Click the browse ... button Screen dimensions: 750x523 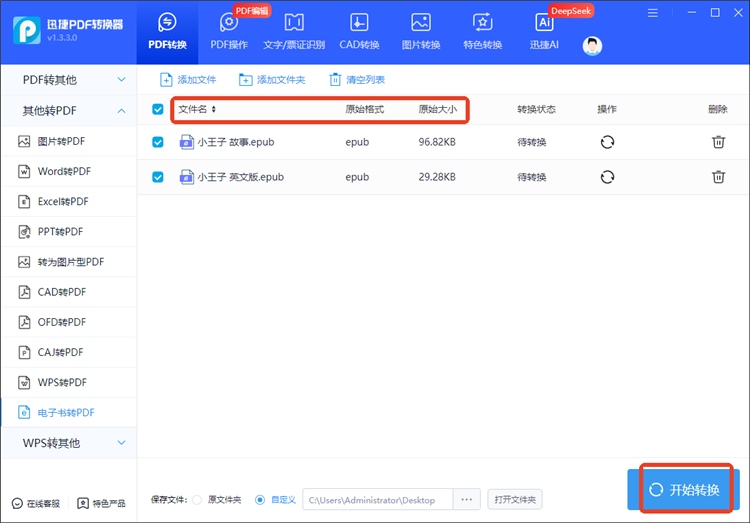pyautogui.click(x=466, y=500)
